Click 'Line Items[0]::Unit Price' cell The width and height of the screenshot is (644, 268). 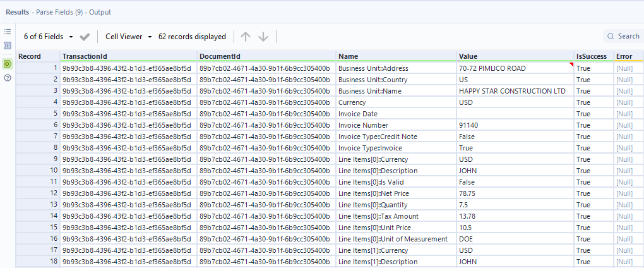[x=397, y=228]
